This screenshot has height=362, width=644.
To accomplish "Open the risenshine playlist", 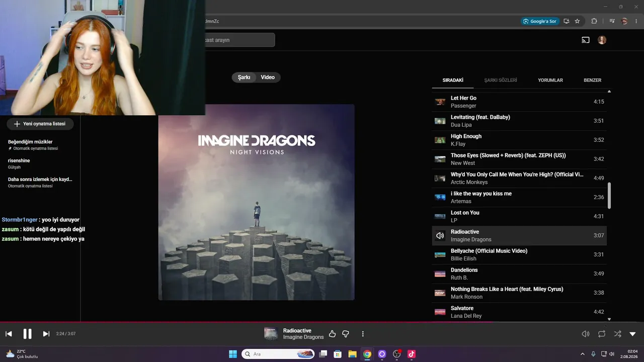I will tap(40, 163).
